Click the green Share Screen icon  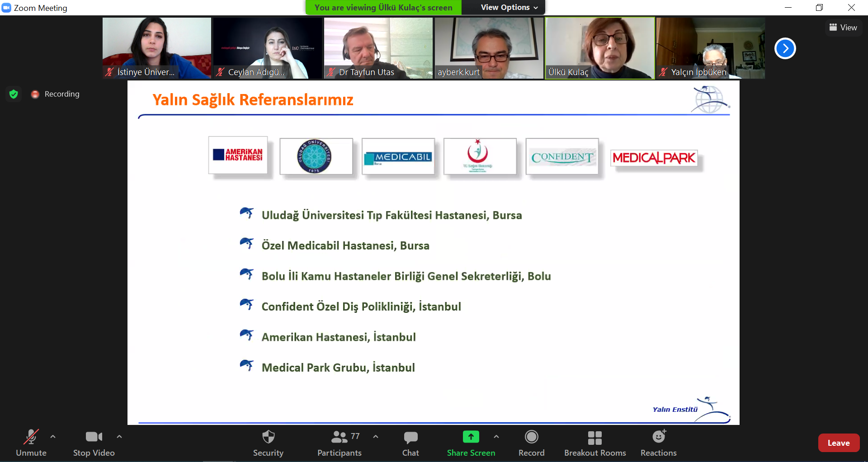pyautogui.click(x=471, y=437)
